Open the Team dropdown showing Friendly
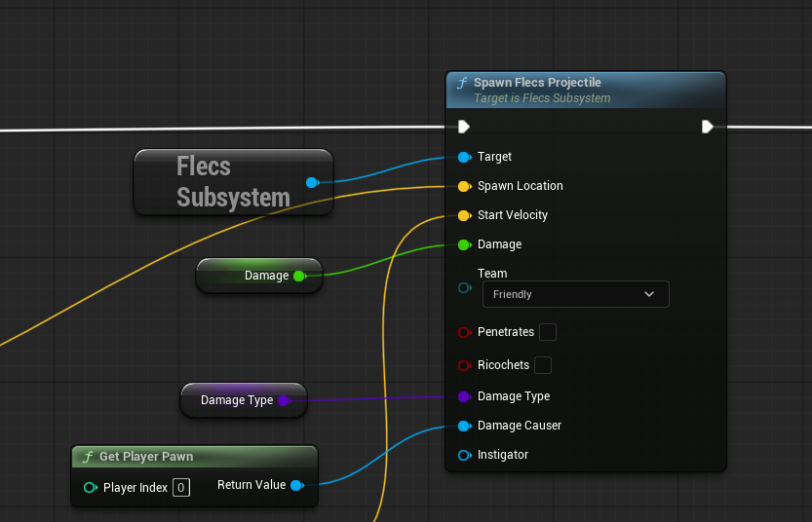Image resolution: width=812 pixels, height=522 pixels. 576,294
